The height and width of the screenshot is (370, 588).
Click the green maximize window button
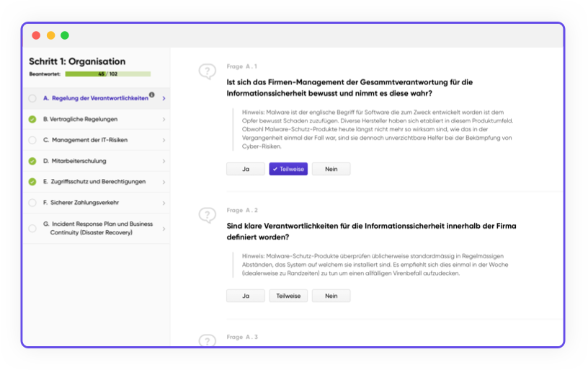pyautogui.click(x=65, y=35)
